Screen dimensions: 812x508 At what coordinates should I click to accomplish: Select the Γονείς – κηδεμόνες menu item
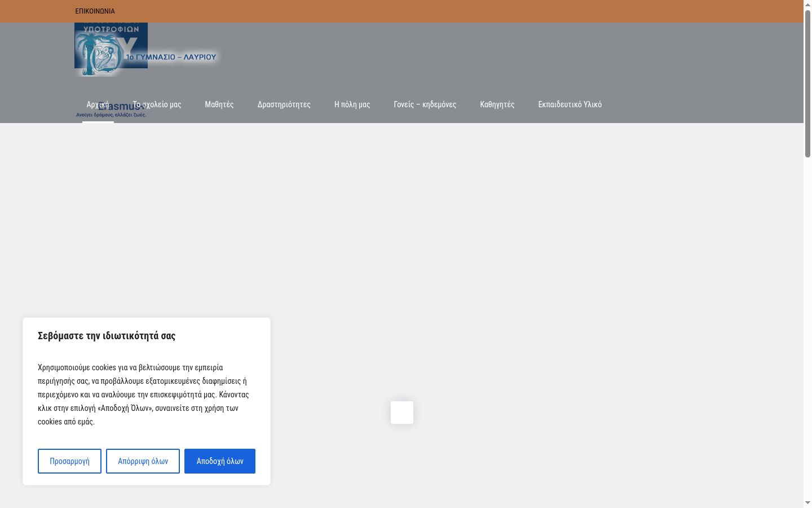click(425, 104)
